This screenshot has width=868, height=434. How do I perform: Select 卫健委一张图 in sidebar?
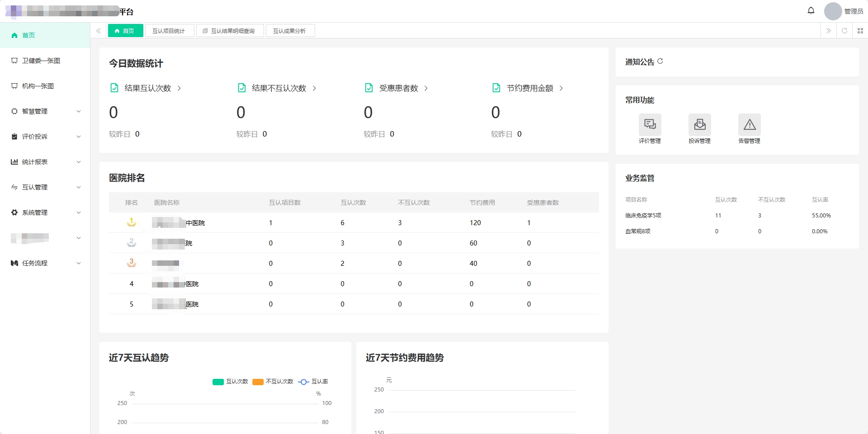point(41,61)
